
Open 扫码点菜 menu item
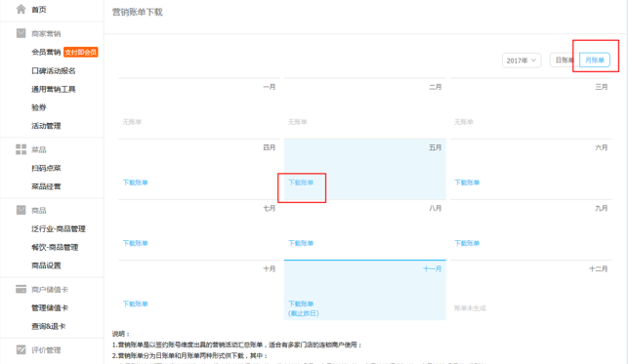click(46, 168)
